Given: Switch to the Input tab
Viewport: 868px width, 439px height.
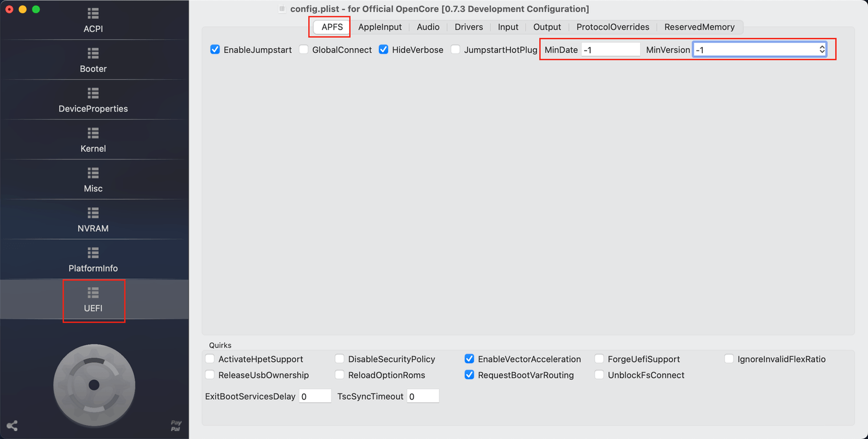Looking at the screenshot, I should click(508, 27).
